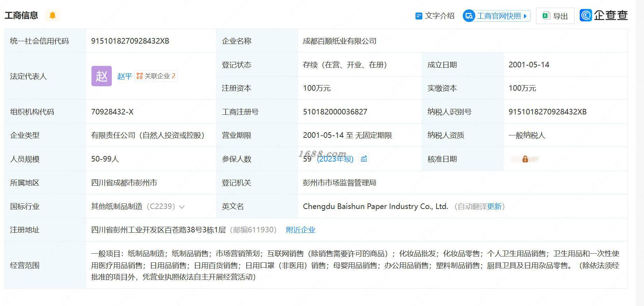This screenshot has height=306, width=644.
Task: Select 存续（在营、开业、在册）status text
Action: point(345,65)
